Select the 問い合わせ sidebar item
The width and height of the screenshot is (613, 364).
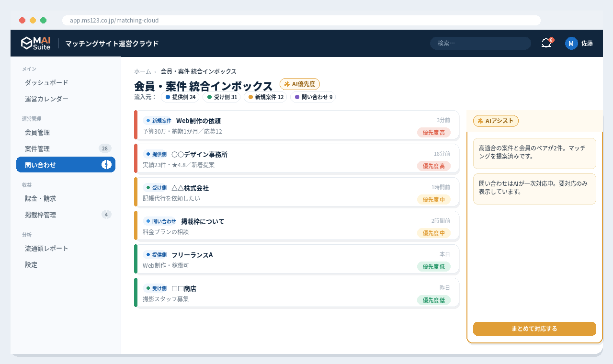click(x=66, y=165)
